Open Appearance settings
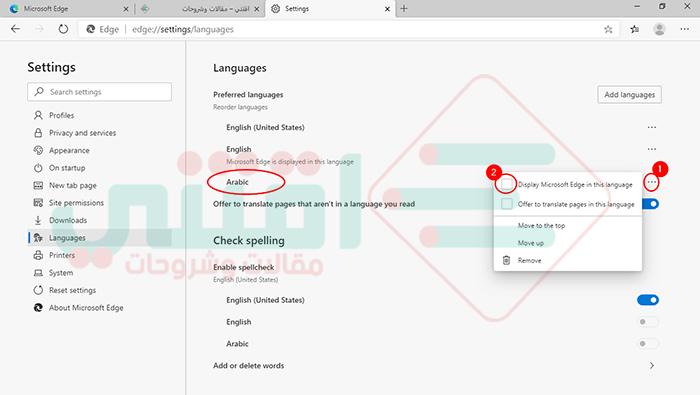Image resolution: width=700 pixels, height=395 pixels. [x=69, y=150]
